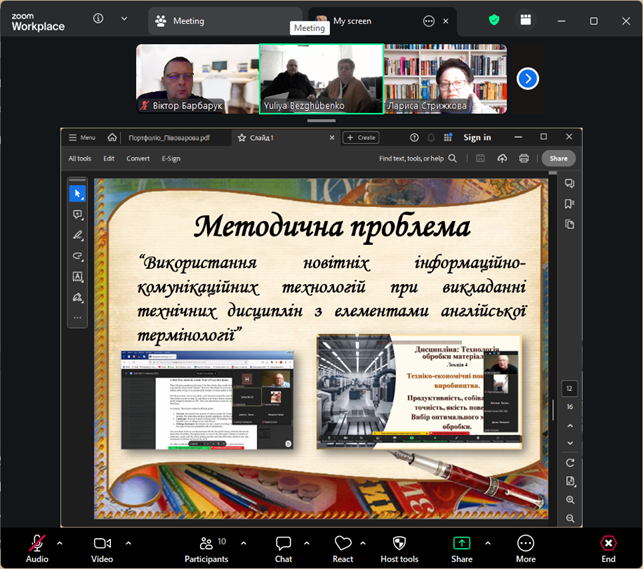Choose the freehand draw tool
This screenshot has width=643, height=569.
[78, 256]
